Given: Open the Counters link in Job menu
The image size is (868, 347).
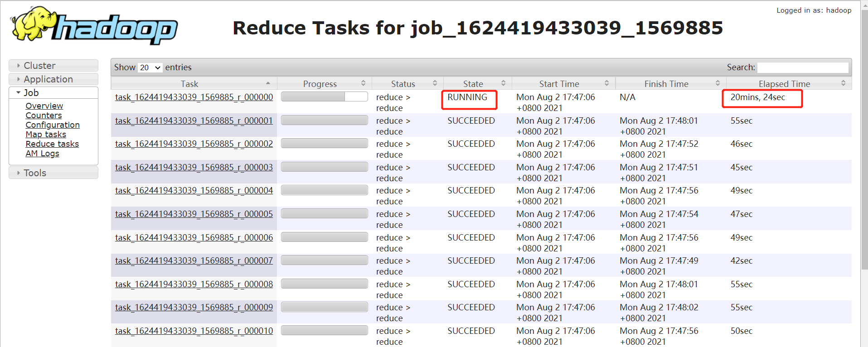Looking at the screenshot, I should coord(44,116).
